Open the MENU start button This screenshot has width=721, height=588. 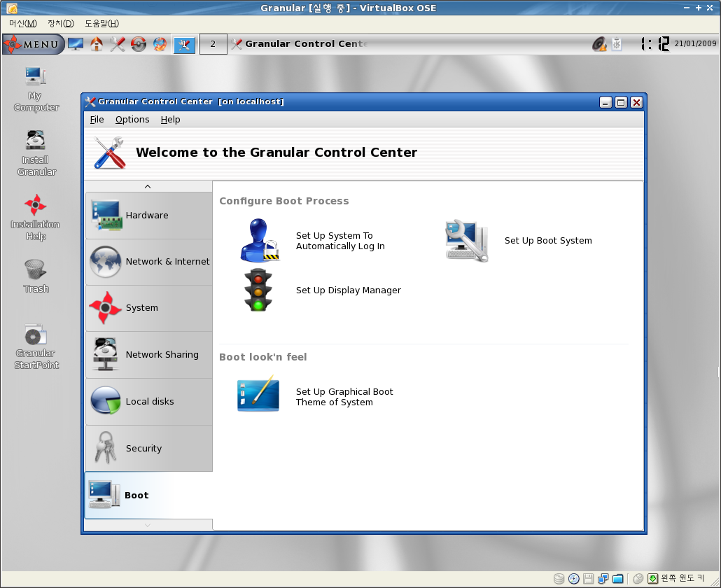tap(33, 44)
